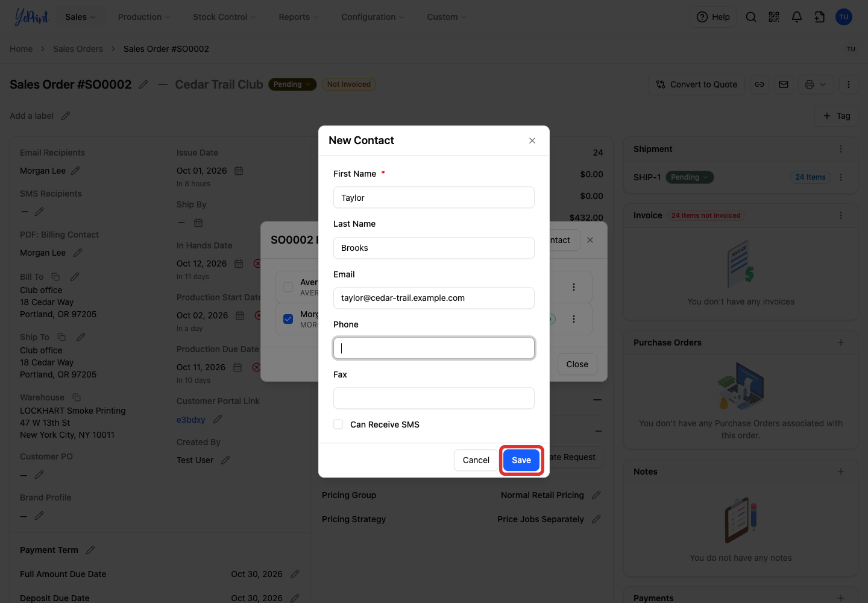
Task: Click the Phone input field
Action: [434, 348]
